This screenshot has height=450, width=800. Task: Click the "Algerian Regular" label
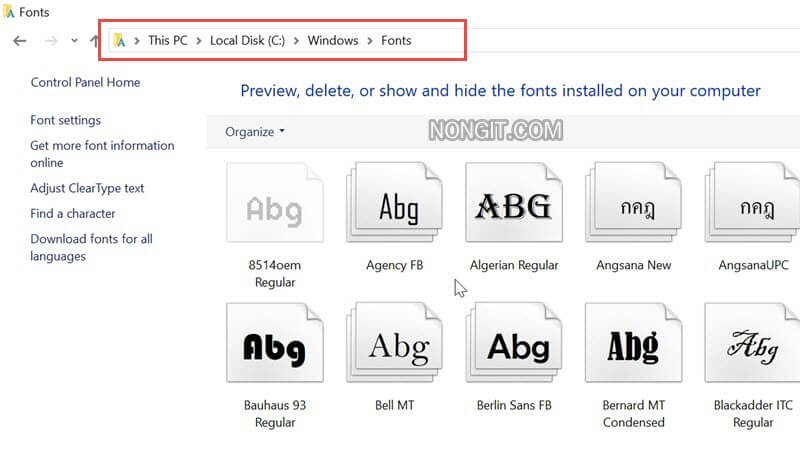(514, 265)
